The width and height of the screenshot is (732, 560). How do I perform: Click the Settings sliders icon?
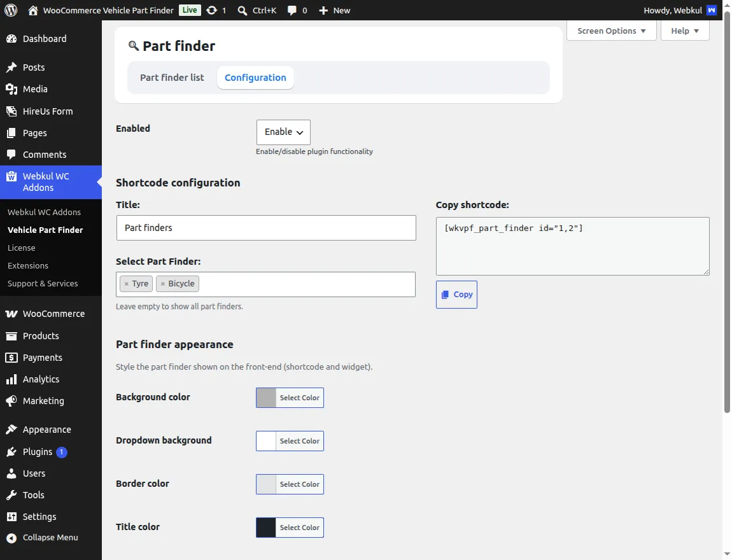11,517
